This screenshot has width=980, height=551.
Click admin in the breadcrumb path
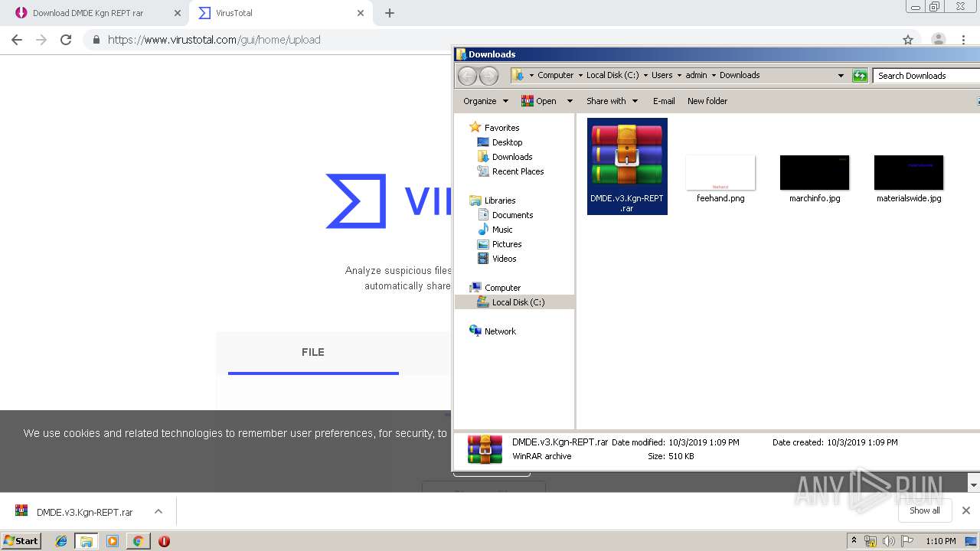pyautogui.click(x=696, y=75)
